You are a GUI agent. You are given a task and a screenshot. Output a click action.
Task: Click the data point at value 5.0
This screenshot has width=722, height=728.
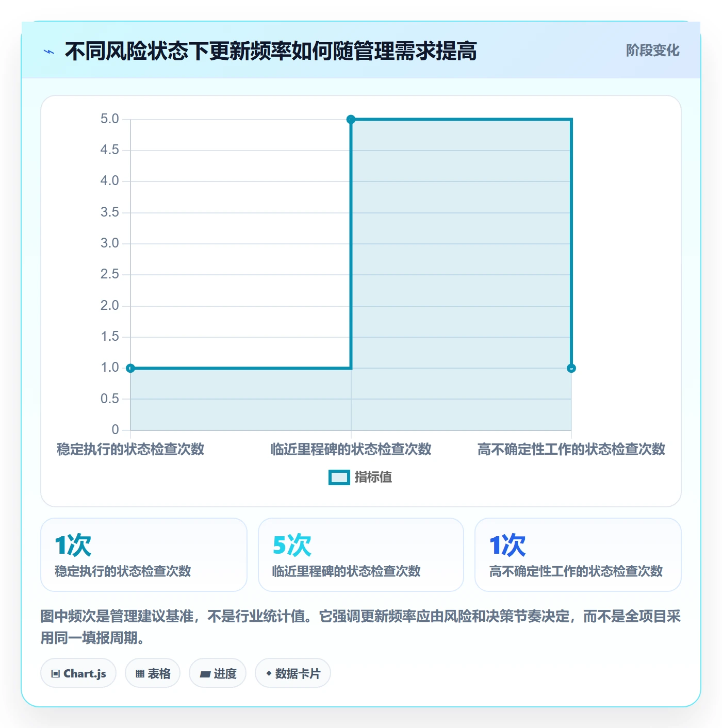click(351, 120)
